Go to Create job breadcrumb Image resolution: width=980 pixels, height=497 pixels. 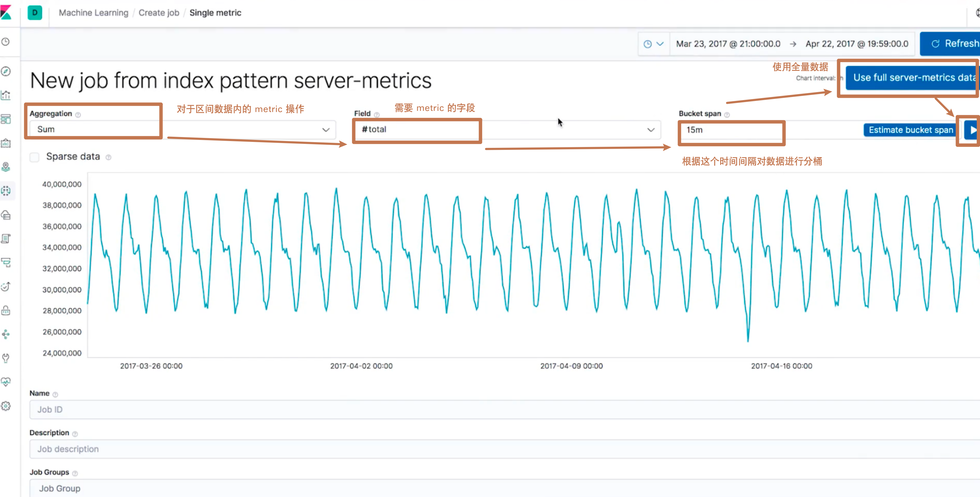pos(159,13)
